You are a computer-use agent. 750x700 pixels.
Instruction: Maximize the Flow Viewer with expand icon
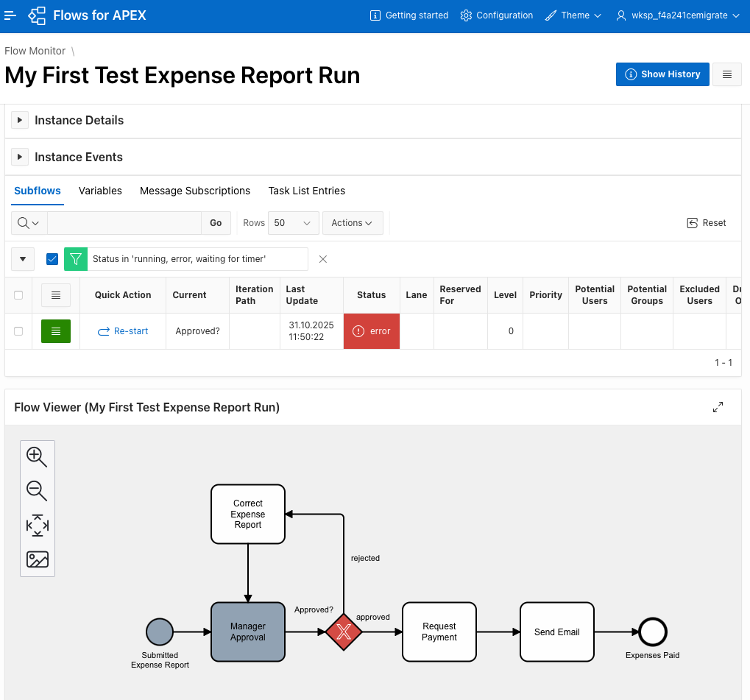[718, 407]
